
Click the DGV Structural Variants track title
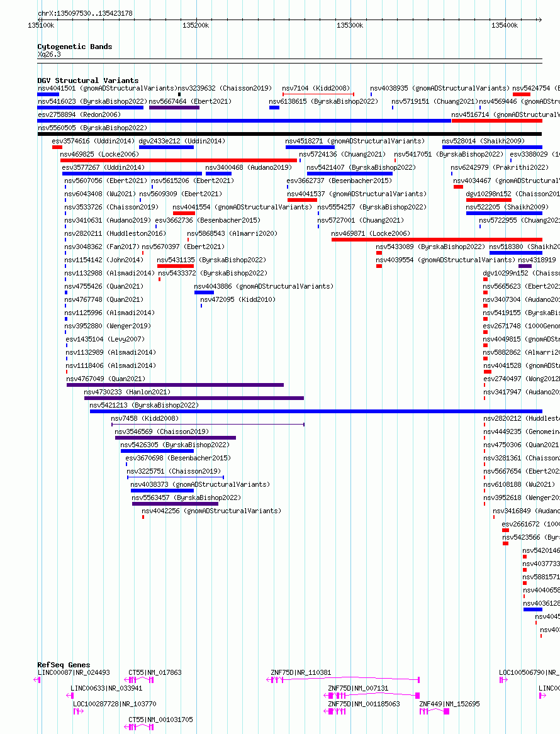(88, 81)
